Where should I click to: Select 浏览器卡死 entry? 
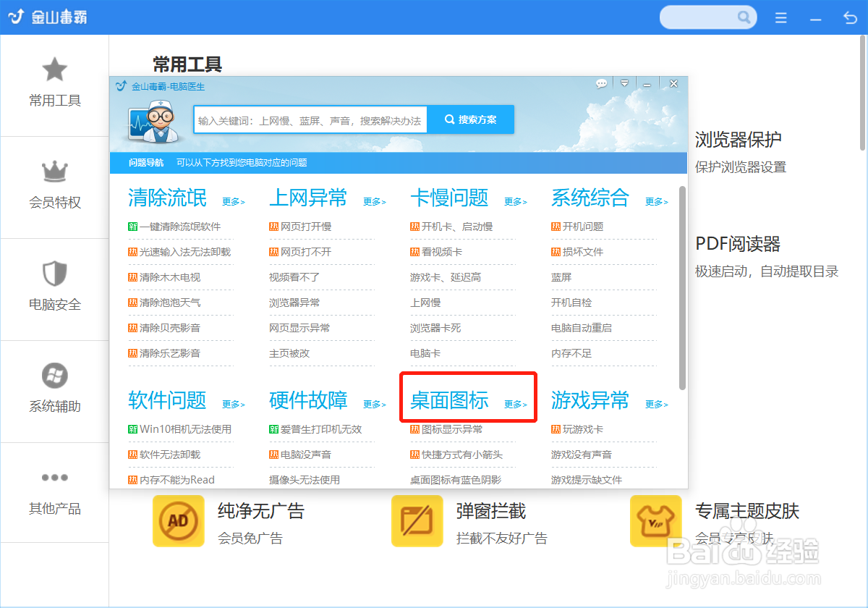(435, 328)
